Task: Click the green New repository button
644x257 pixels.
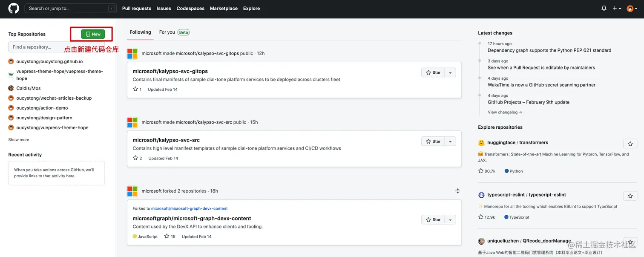Action: point(93,34)
